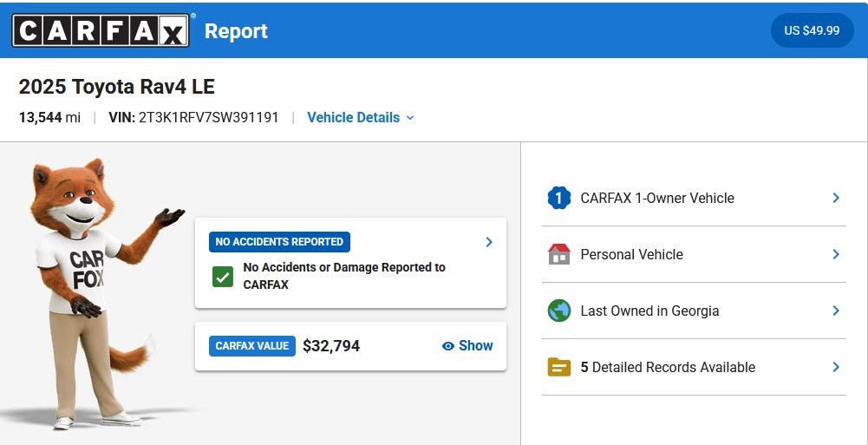The width and height of the screenshot is (868, 445).
Task: Click the CARFAX 1-Owner Vehicle label
Action: (x=657, y=198)
